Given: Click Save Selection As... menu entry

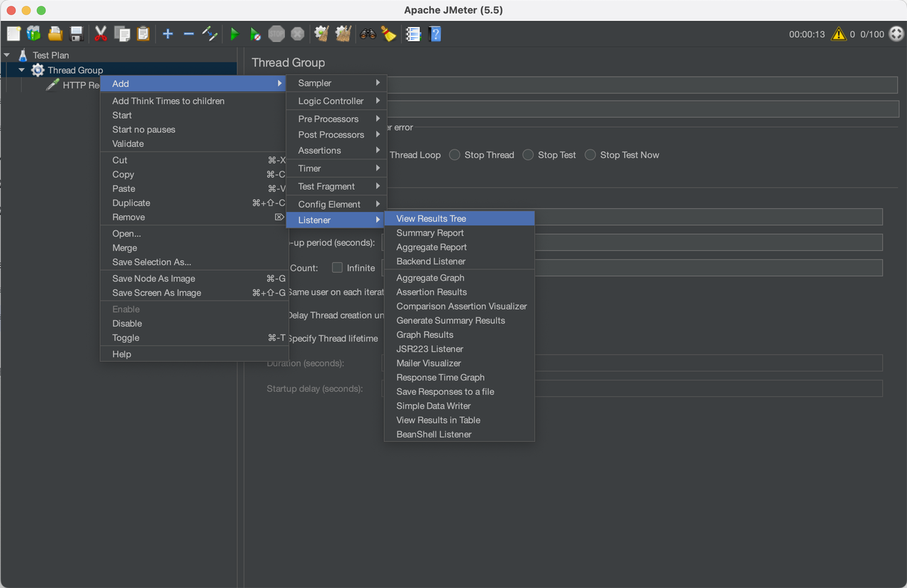Looking at the screenshot, I should (193, 261).
